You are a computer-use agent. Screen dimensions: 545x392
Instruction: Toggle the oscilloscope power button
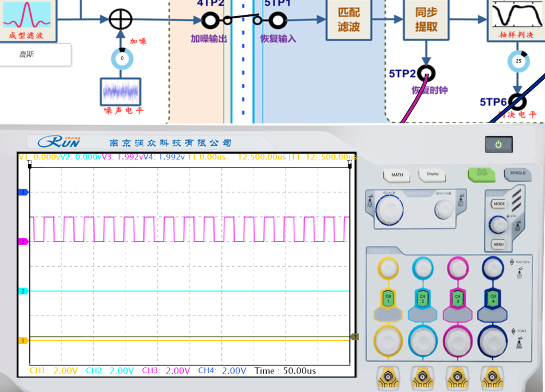499,145
